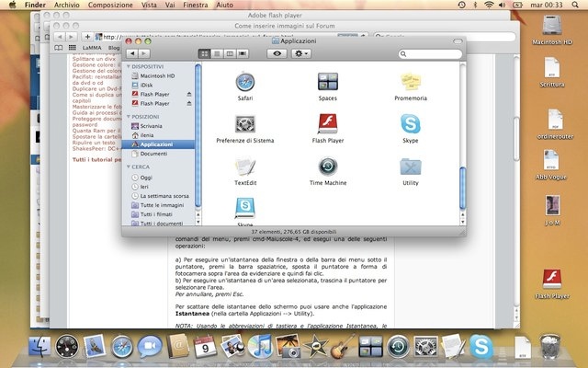Switch Finder to column view
The width and height of the screenshot is (588, 368).
[230, 53]
